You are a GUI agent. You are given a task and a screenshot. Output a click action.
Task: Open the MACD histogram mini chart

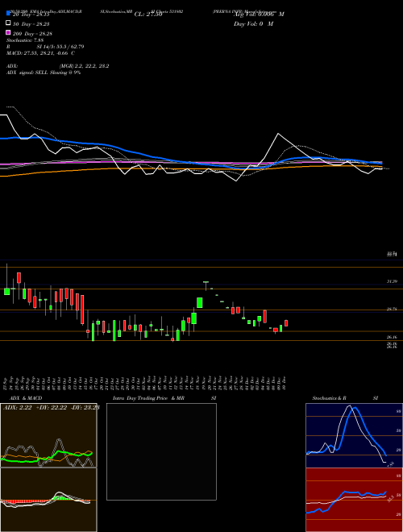tap(48, 500)
